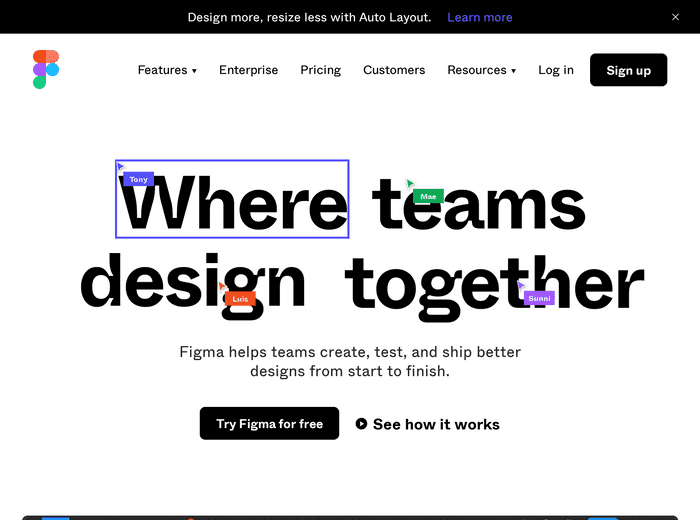Click Try Figma for free
The width and height of the screenshot is (700, 520).
point(269,423)
